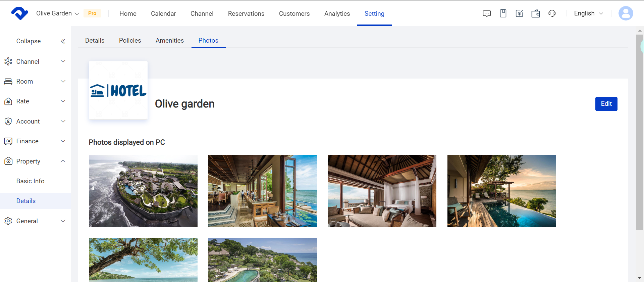The width and height of the screenshot is (644, 282).
Task: Click the blue Edit button
Action: point(606,104)
